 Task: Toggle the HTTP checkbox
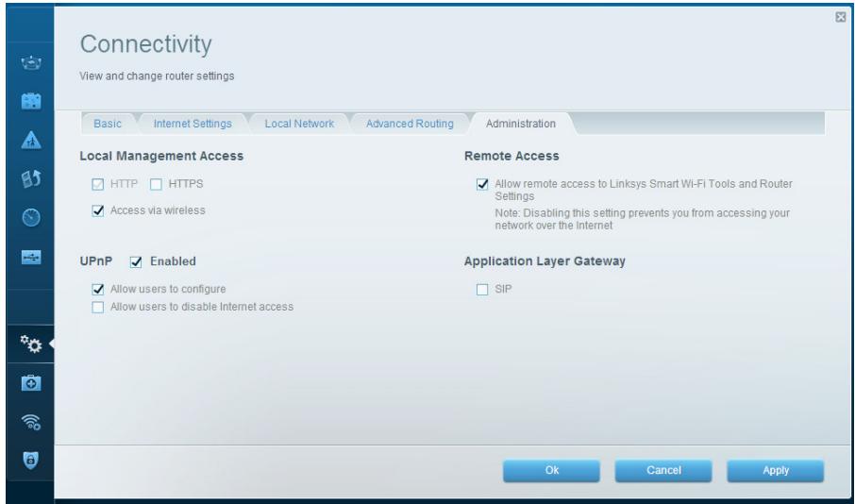[x=97, y=184]
